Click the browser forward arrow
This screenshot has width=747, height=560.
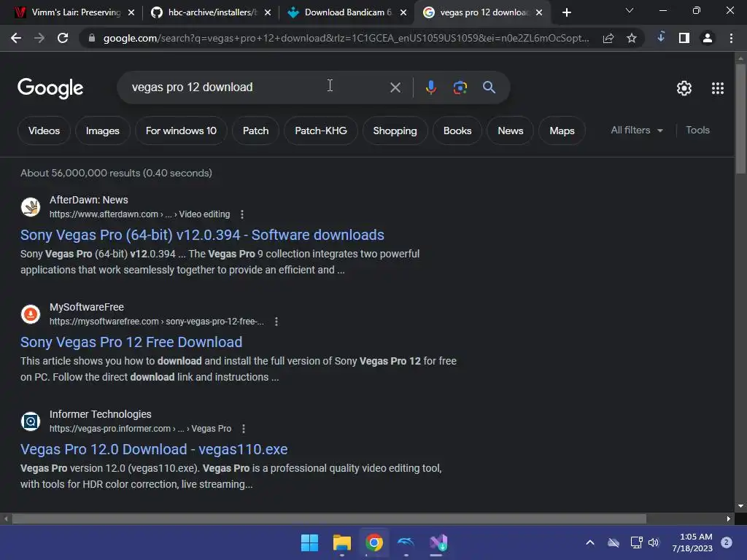[39, 38]
